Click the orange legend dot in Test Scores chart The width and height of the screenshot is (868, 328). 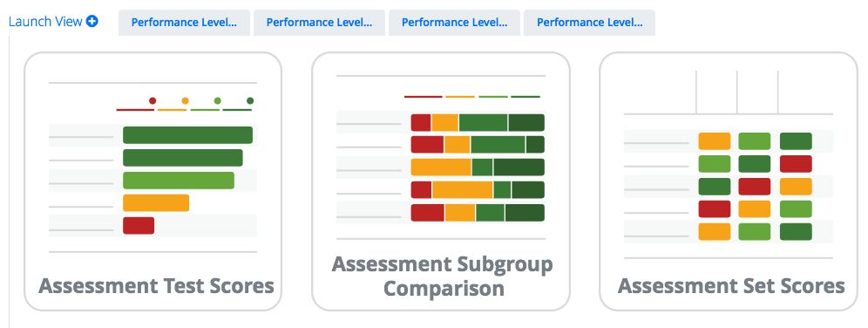185,101
